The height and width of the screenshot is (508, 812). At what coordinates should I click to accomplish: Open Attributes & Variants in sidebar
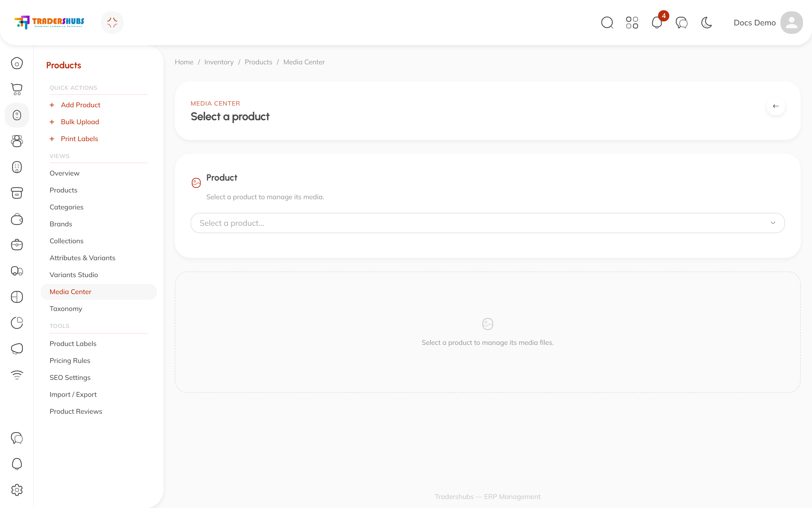83,258
